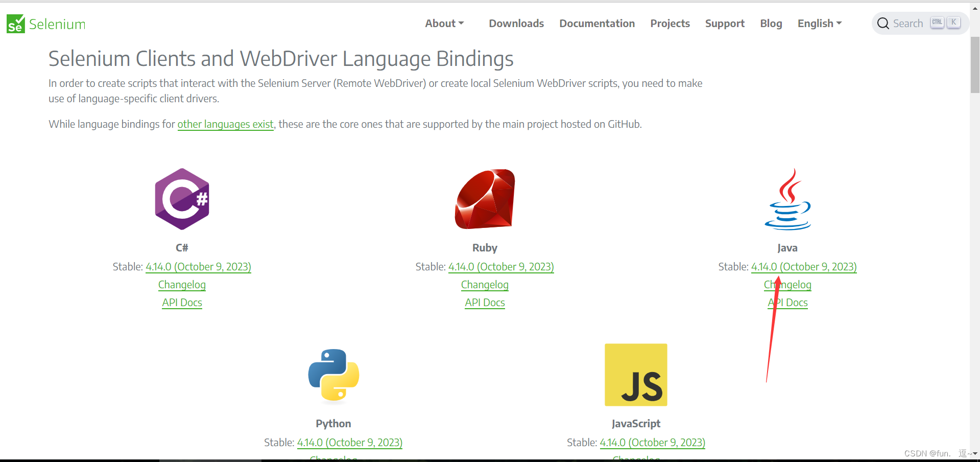Focus the Search input field

920,24
